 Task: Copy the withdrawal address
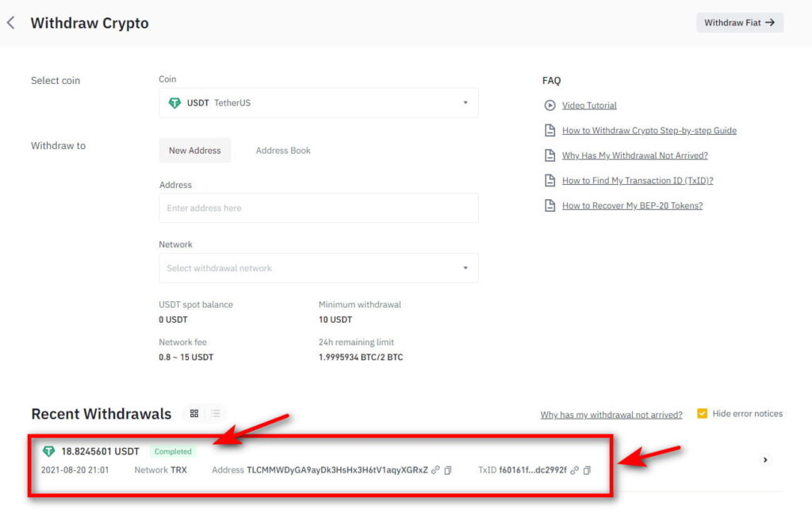448,470
